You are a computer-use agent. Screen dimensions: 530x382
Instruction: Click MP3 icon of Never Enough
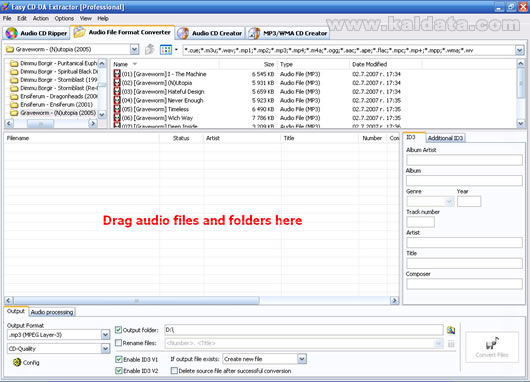tap(117, 100)
